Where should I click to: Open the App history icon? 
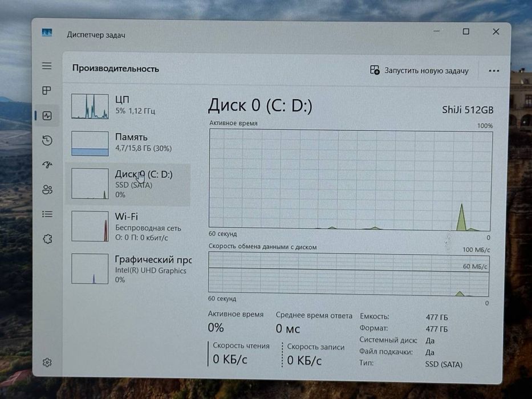[x=47, y=140]
